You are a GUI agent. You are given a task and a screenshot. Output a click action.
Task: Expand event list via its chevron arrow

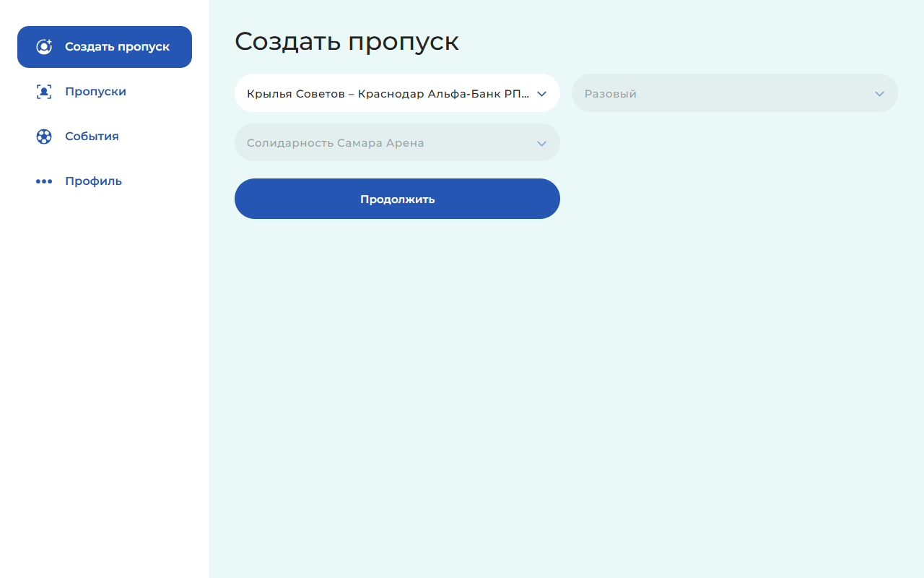point(542,94)
